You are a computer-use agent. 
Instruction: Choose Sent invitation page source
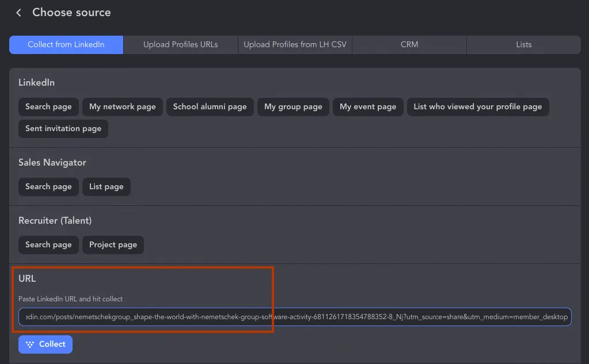tap(63, 129)
